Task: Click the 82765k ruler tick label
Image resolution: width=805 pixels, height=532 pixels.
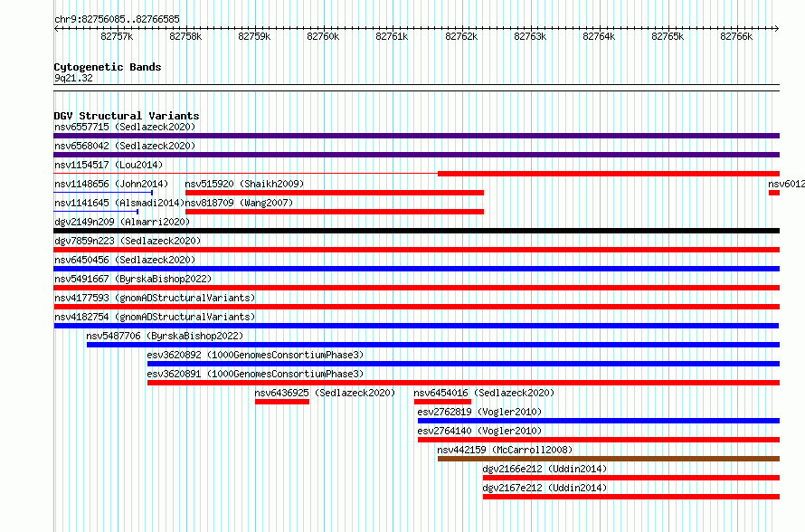Action: click(668, 36)
